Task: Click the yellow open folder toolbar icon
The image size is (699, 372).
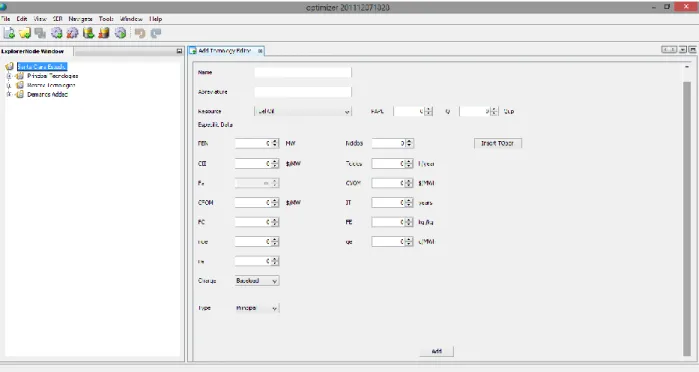Action: click(x=25, y=33)
